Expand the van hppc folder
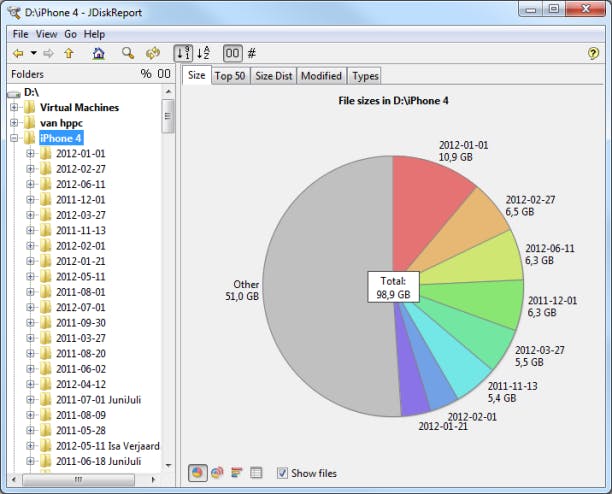The height and width of the screenshot is (494, 612). (14, 123)
